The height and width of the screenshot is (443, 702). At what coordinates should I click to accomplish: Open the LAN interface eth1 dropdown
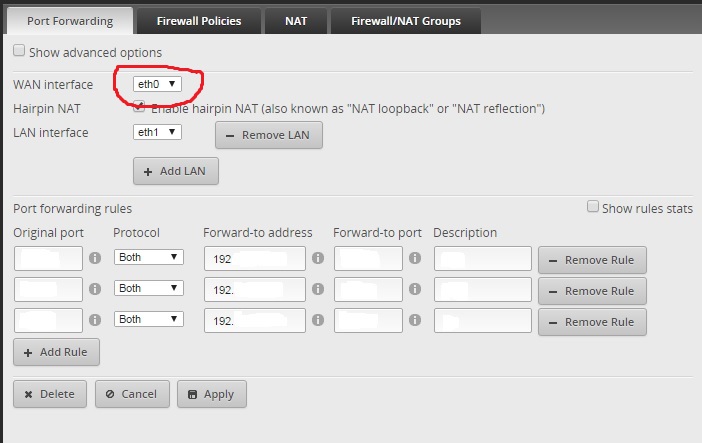(157, 132)
